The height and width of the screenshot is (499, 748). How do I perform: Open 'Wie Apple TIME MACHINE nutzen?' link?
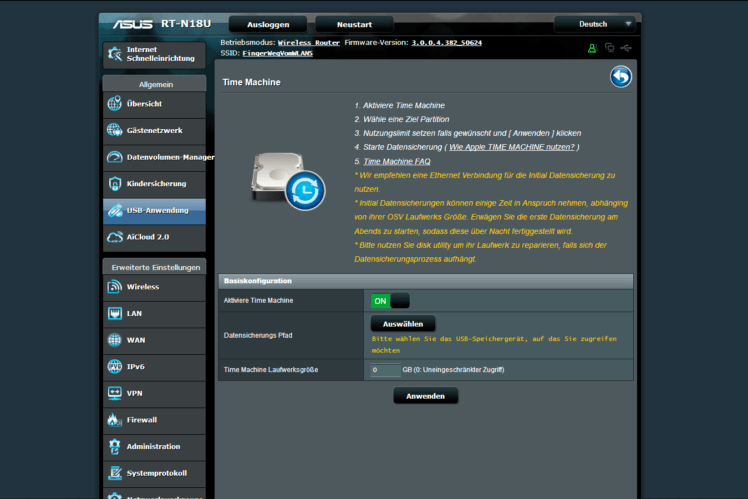point(512,147)
